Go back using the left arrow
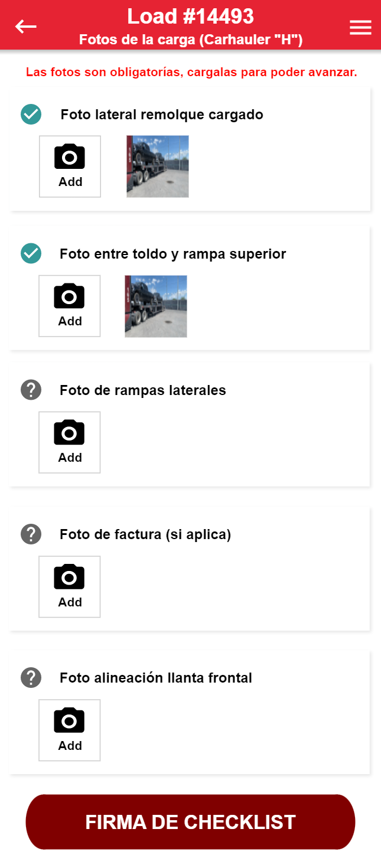This screenshot has height=868, width=381. pyautogui.click(x=26, y=27)
